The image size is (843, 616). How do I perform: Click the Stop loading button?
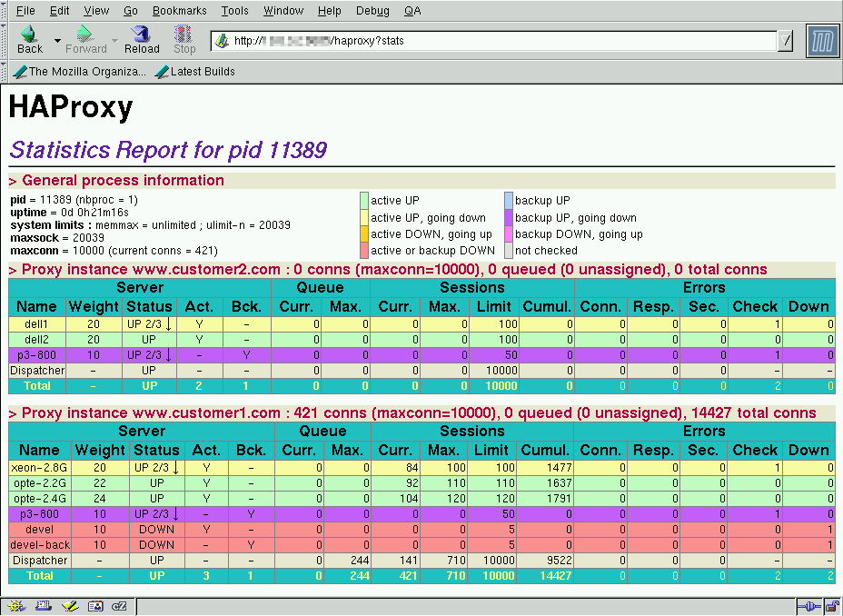(184, 39)
